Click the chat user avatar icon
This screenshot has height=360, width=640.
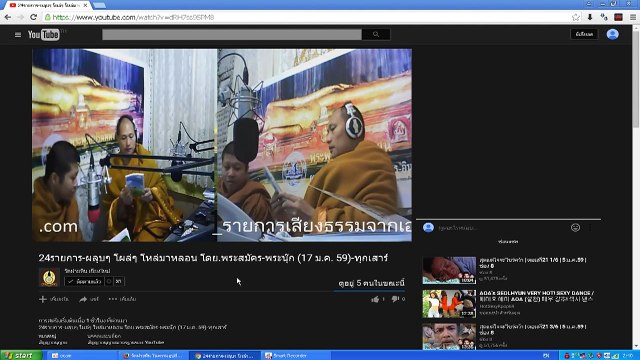(x=428, y=227)
